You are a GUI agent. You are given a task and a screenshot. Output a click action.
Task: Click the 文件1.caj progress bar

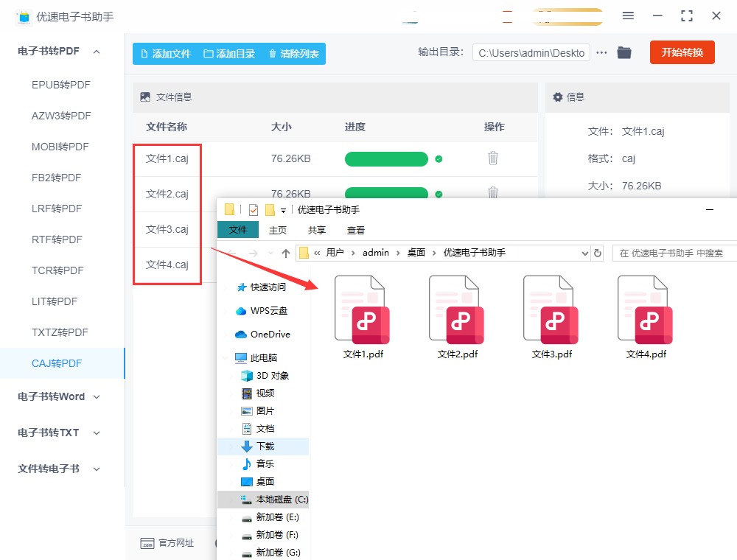386,159
